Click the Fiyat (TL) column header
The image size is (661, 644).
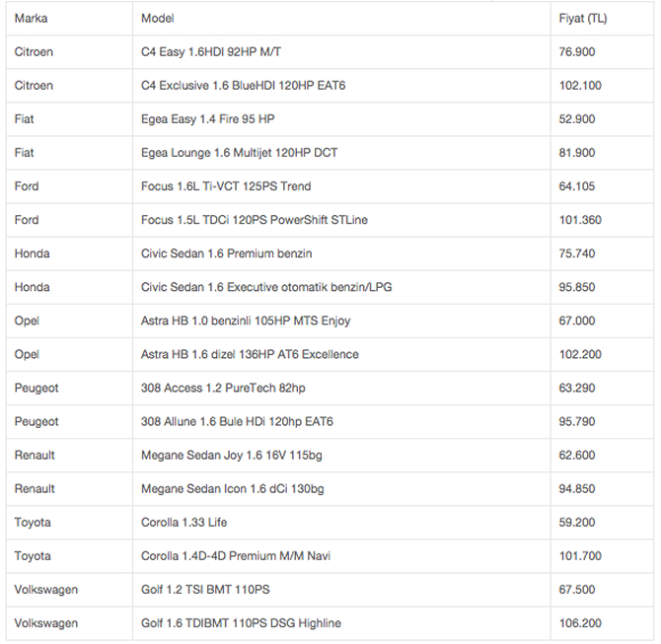click(583, 18)
